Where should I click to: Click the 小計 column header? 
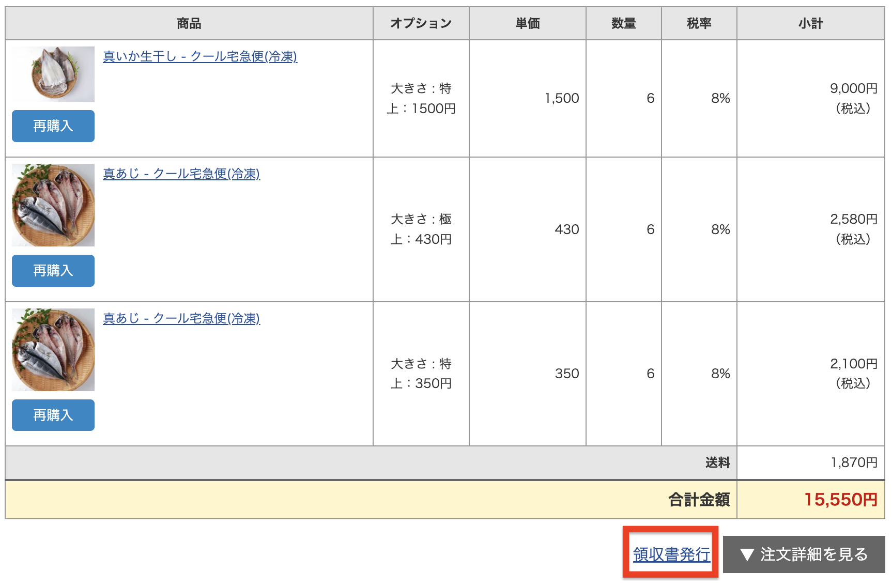point(809,23)
